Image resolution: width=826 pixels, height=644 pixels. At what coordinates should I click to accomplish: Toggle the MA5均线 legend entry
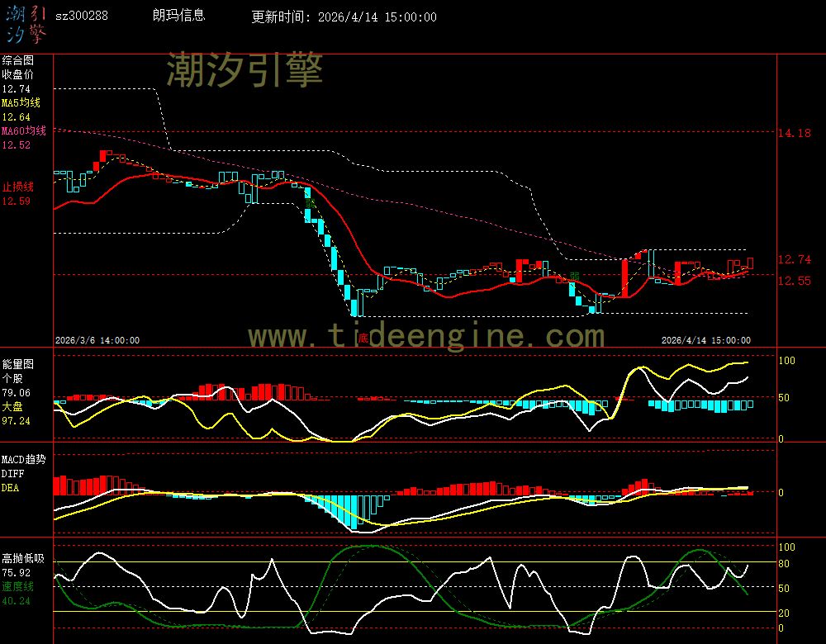click(x=21, y=102)
